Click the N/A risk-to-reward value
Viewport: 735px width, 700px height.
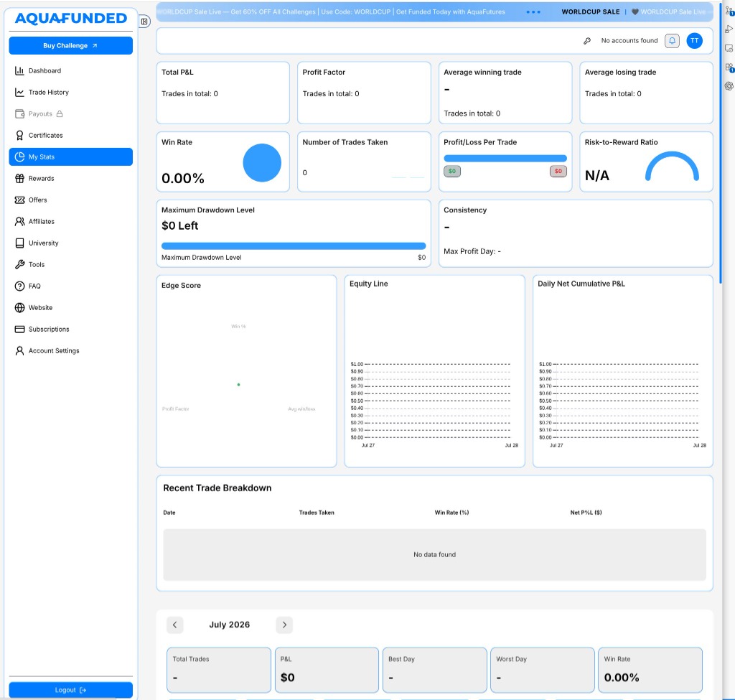pos(597,175)
